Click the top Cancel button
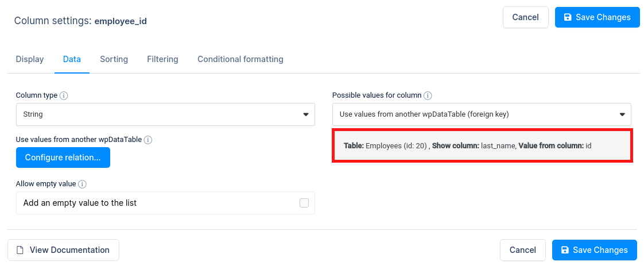Image resolution: width=644 pixels, height=269 pixels. [525, 17]
